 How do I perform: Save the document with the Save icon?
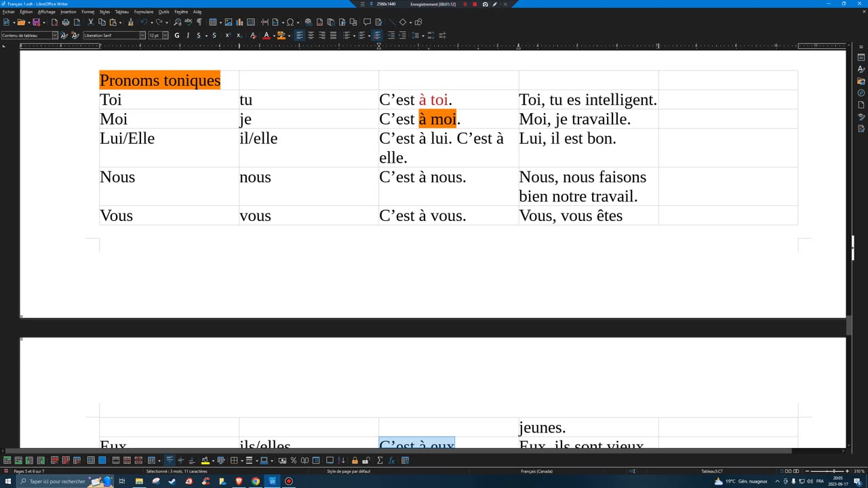36,22
